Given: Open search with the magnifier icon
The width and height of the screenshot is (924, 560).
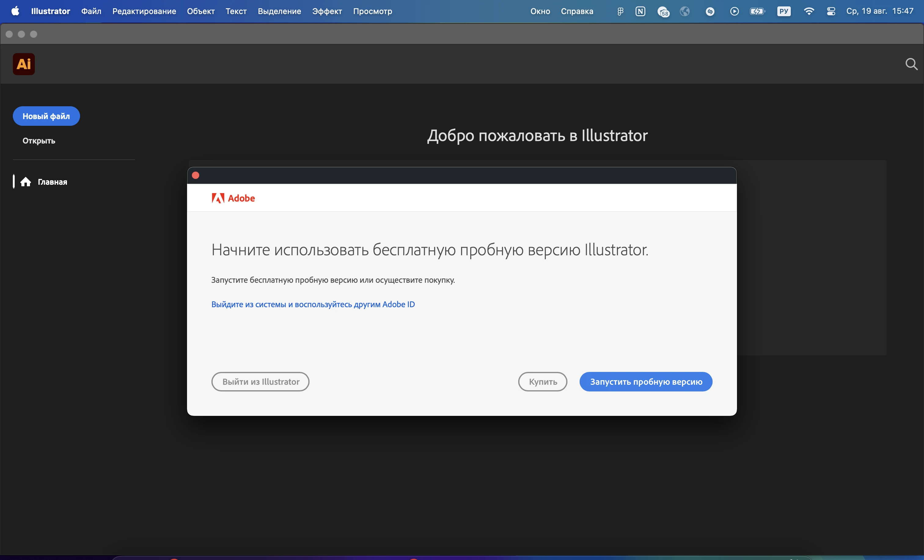Looking at the screenshot, I should click(911, 64).
